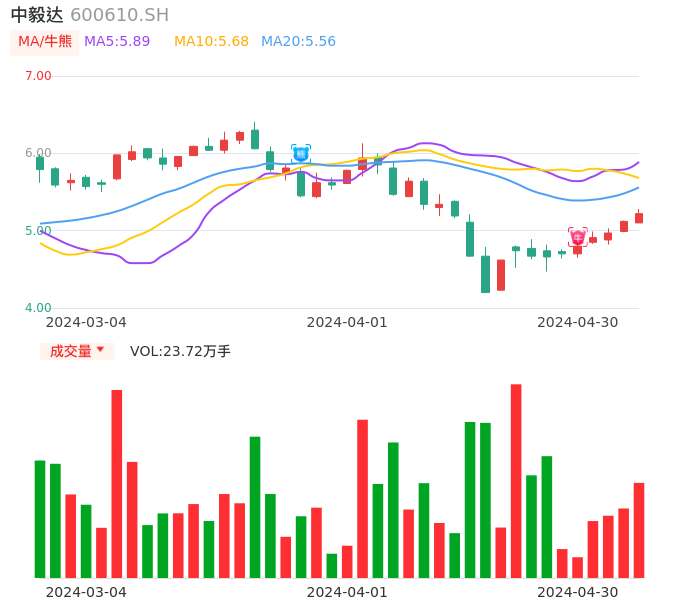Screen dimensions: 686x606
Task: Click the first green candlestick at chart start
Action: [40, 162]
